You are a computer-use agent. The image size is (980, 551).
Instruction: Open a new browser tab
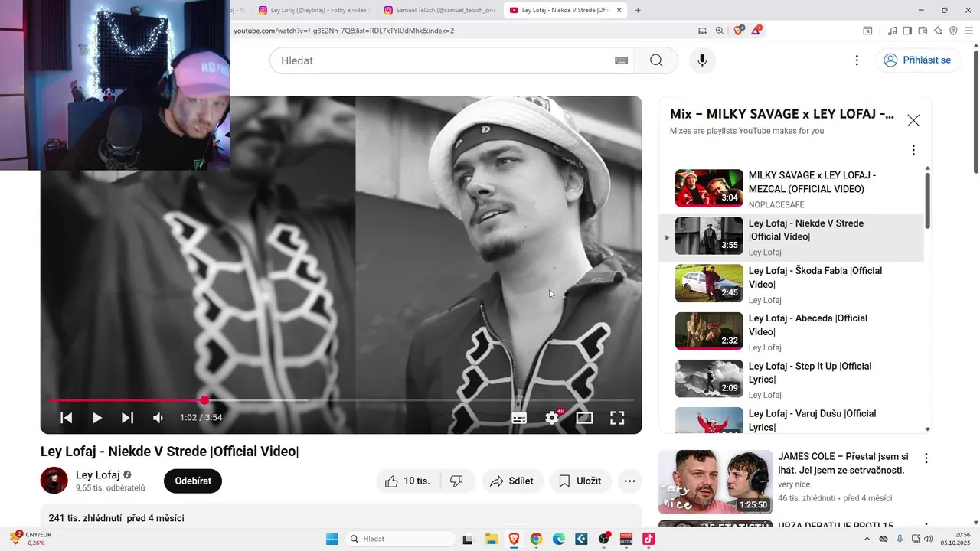click(638, 11)
